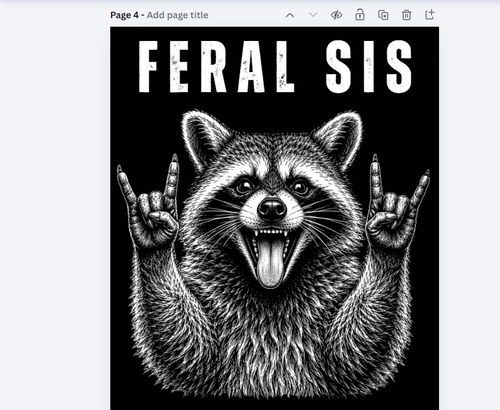Select the raccoon illustration on canvas
Viewport: 500px width, 410px height.
pos(274,253)
